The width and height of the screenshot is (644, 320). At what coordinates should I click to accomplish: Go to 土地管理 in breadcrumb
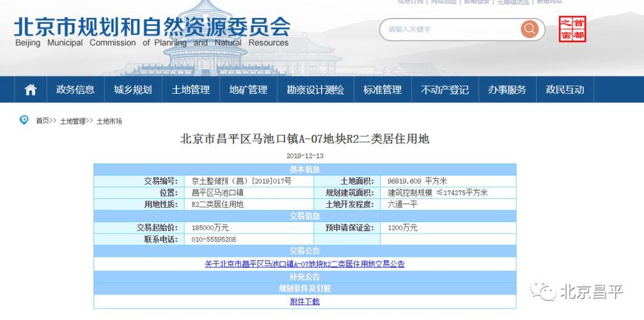[73, 121]
